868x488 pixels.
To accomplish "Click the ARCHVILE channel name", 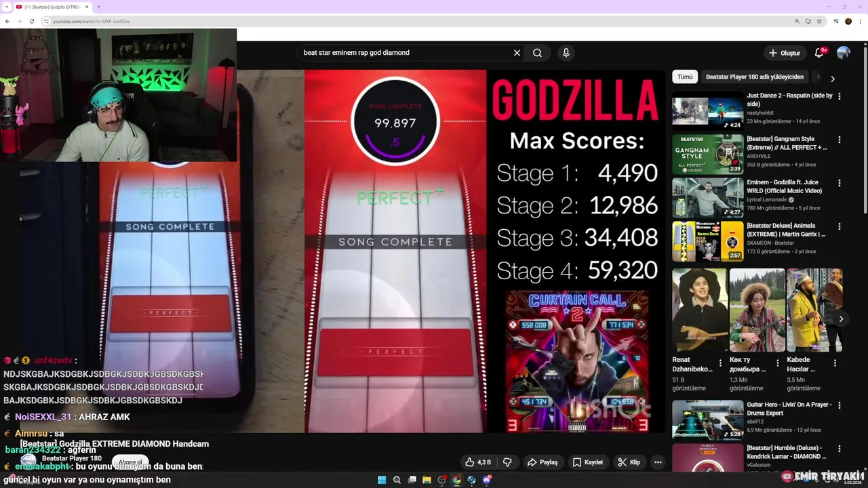I will click(758, 157).
